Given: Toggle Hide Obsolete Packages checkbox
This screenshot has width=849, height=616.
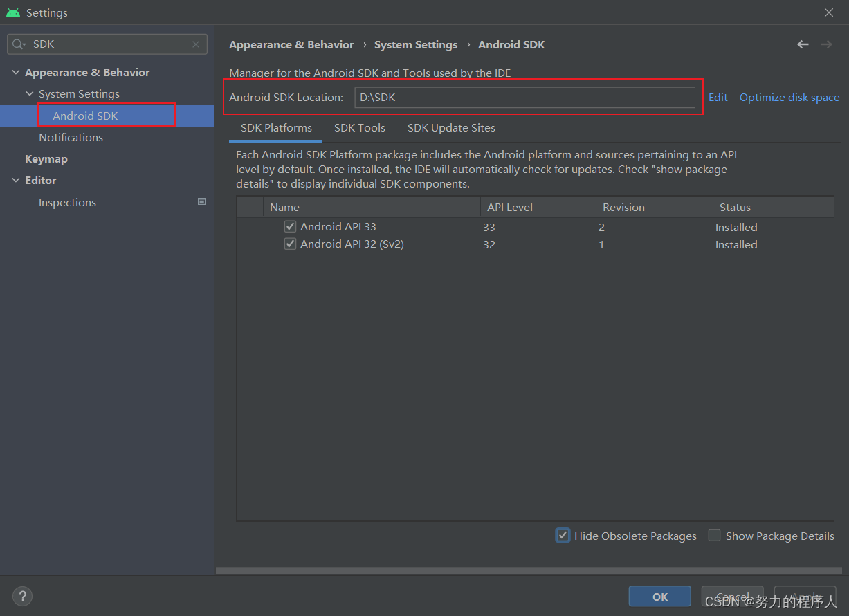Looking at the screenshot, I should click(x=563, y=536).
